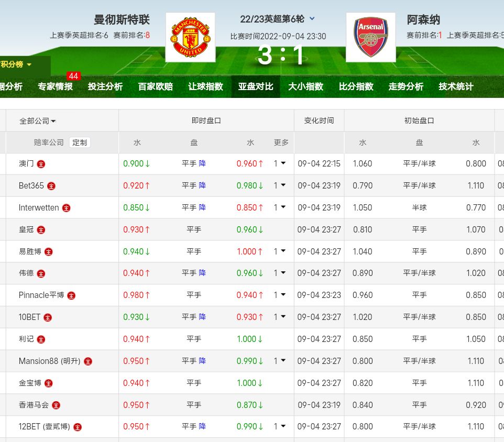Click the red 主 icon beside 香港马会
The image size is (504, 442).
56,405
